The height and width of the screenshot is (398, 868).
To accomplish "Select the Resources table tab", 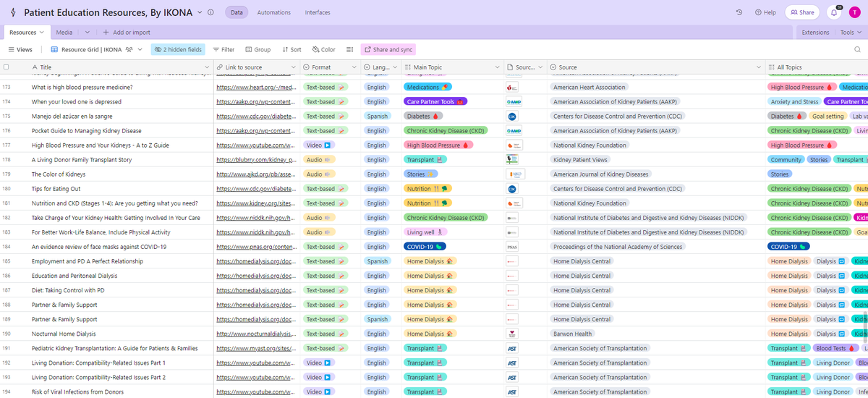I will click(x=27, y=32).
